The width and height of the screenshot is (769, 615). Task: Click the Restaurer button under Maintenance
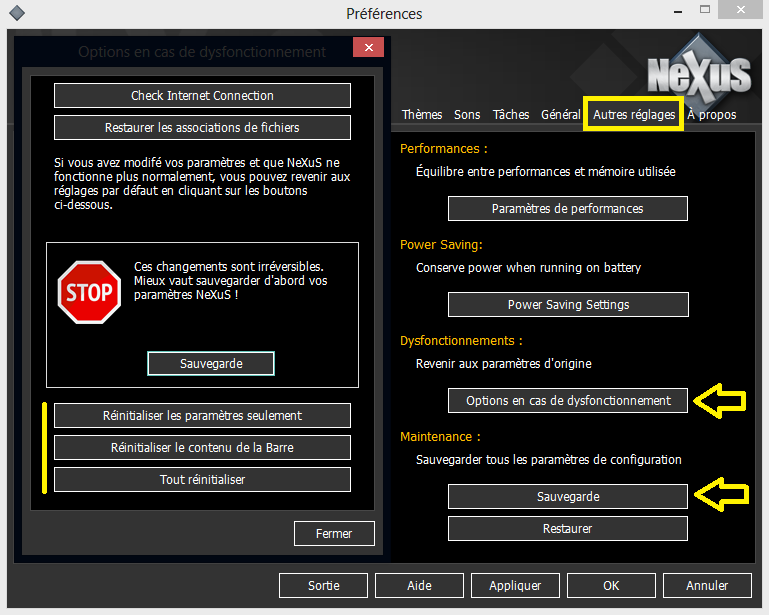567,528
